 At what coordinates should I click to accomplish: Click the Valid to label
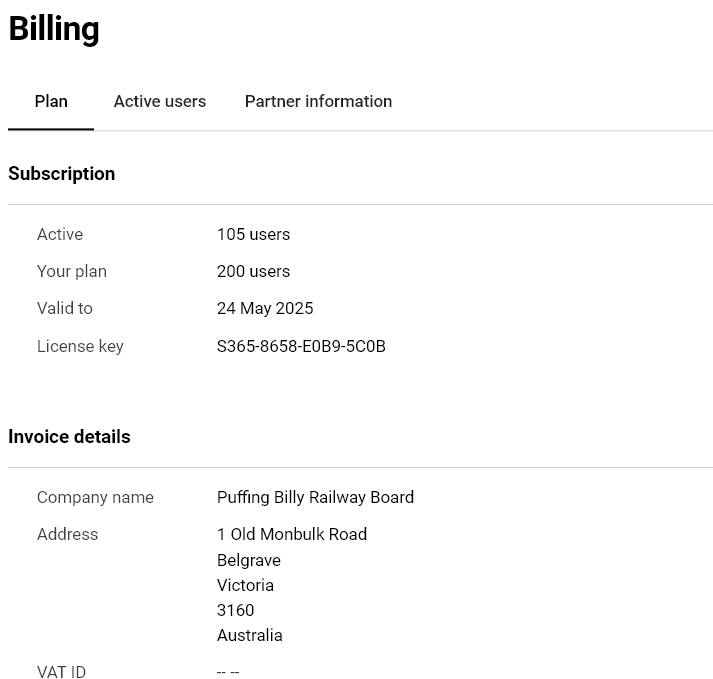[x=65, y=308]
